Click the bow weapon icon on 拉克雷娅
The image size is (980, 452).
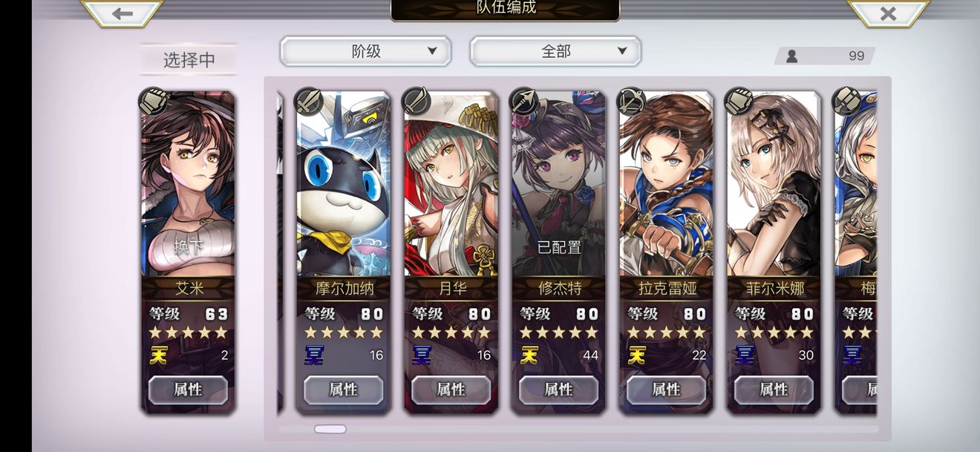[x=631, y=100]
